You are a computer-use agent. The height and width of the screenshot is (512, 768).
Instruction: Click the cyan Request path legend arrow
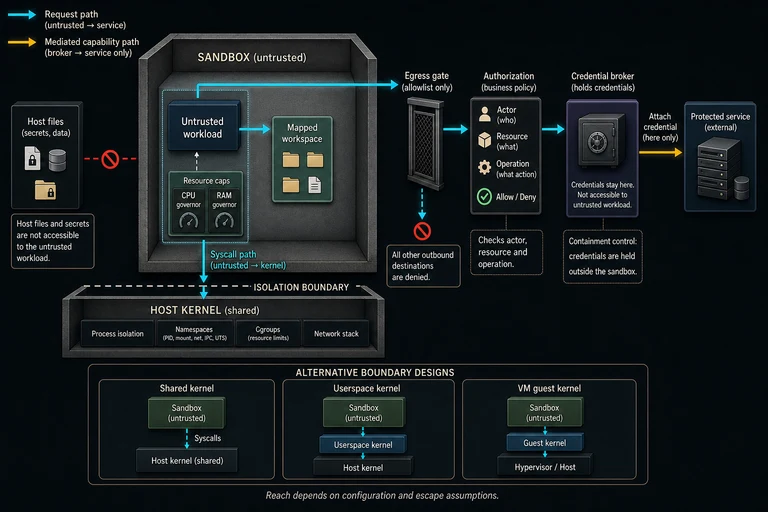[22, 15]
